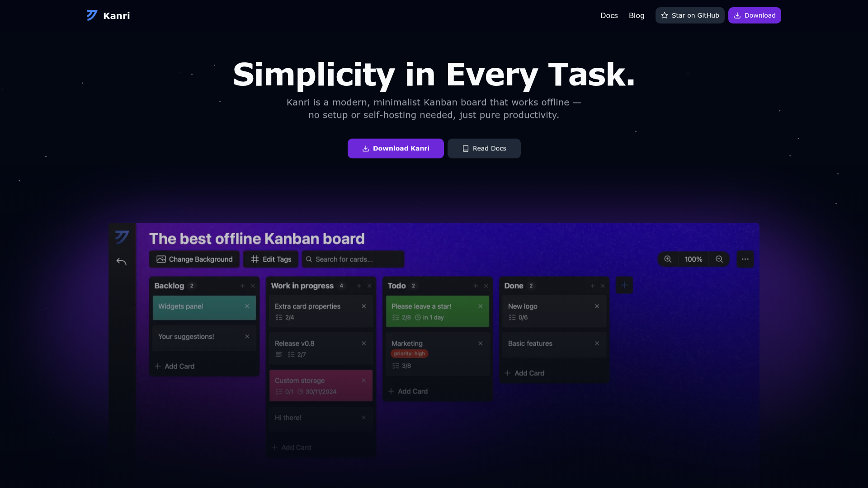
Task: Click the description lines icon on Release v0.8
Action: click(x=279, y=355)
